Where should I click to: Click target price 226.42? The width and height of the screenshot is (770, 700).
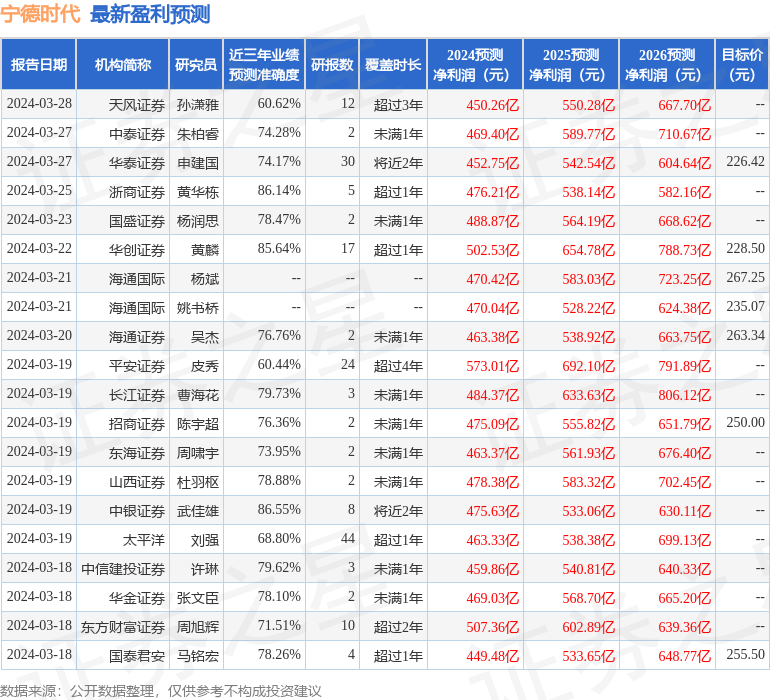[745, 162]
